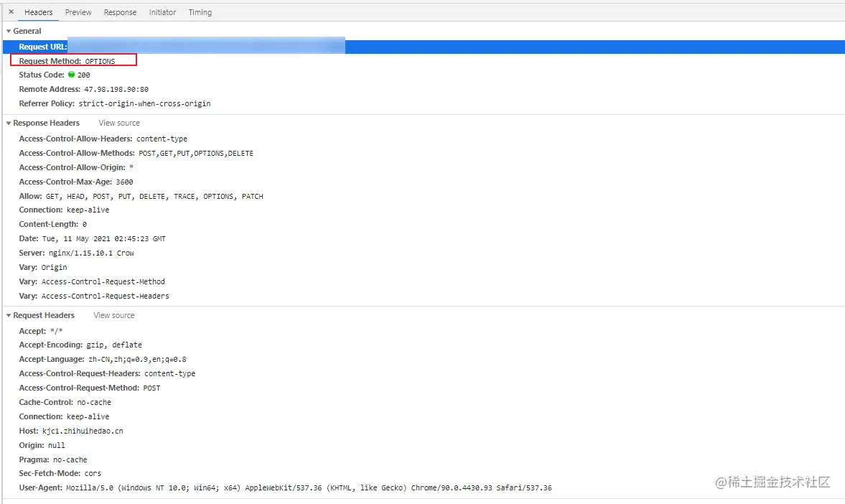Image resolution: width=845 pixels, height=504 pixels.
Task: Select Access-Control-Allow-Headers content-type response row
Action: coord(103,139)
